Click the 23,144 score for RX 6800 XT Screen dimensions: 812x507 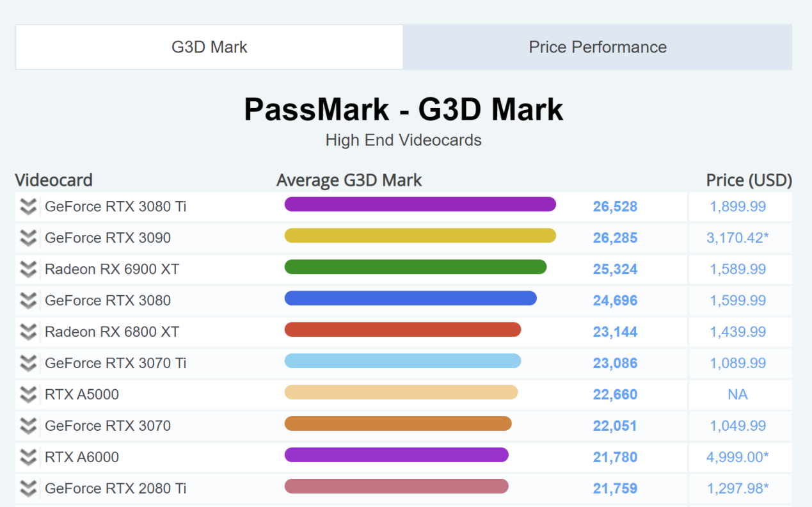pos(615,332)
